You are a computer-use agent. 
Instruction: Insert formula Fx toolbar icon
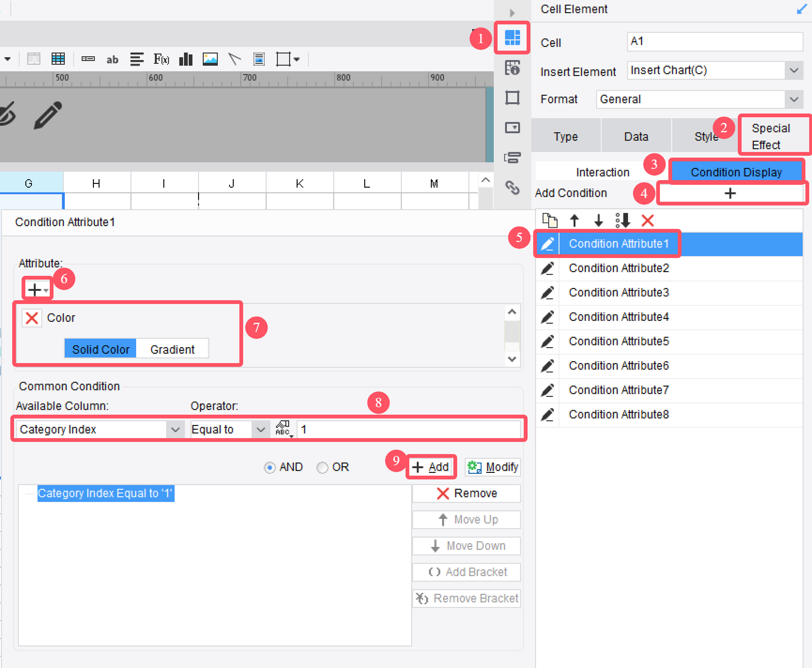(x=161, y=59)
